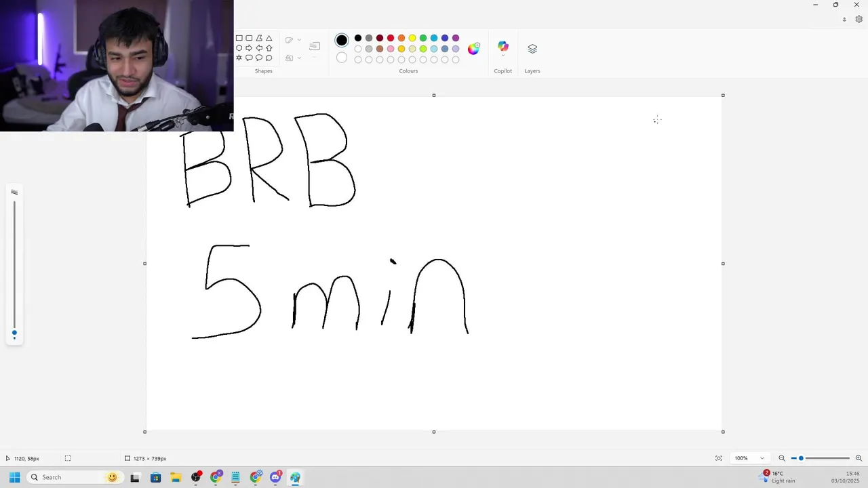Screen dimensions: 868x488
Task: Click the account profile icon
Action: pyautogui.click(x=844, y=20)
